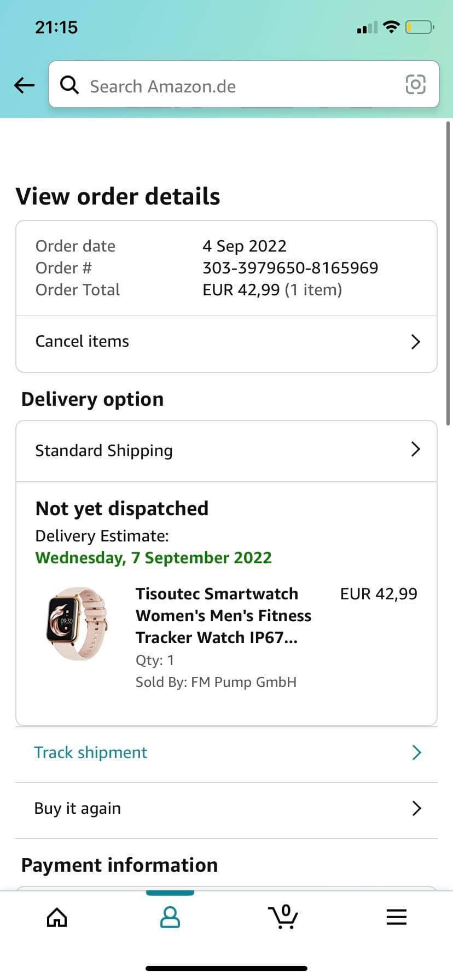Tap the battery status icon
The height and width of the screenshot is (980, 453).
click(419, 27)
